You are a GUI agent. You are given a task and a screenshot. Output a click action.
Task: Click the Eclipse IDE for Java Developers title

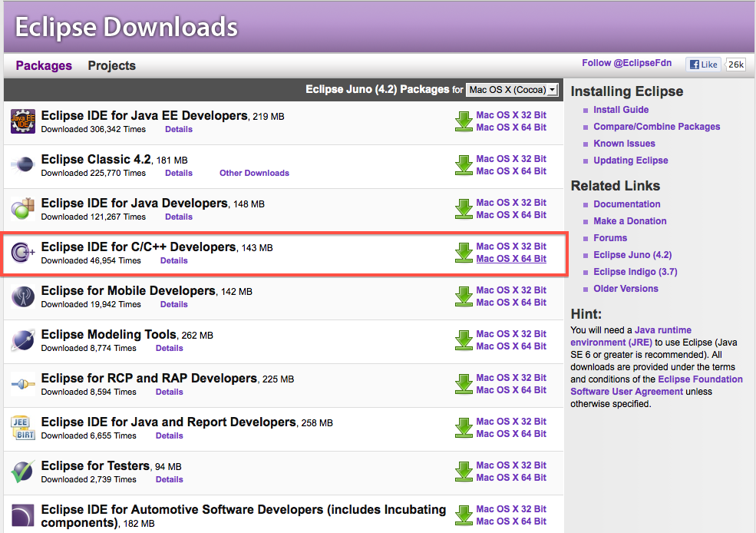(x=134, y=203)
